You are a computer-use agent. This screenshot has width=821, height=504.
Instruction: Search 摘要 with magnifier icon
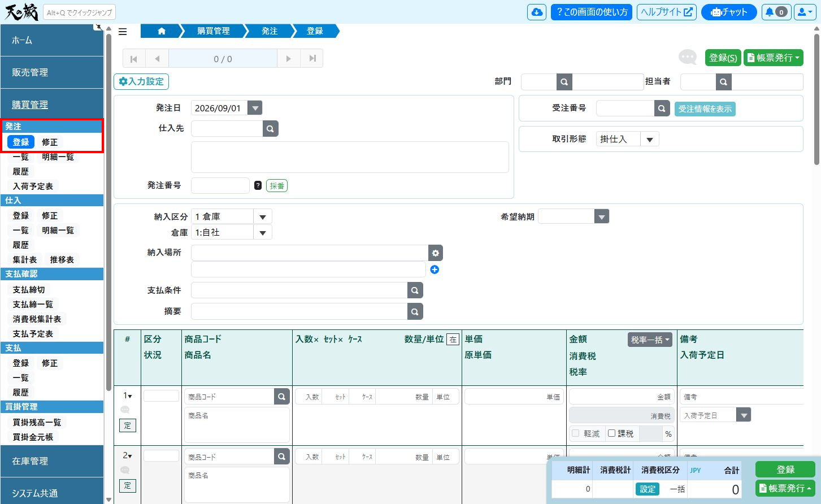point(415,311)
